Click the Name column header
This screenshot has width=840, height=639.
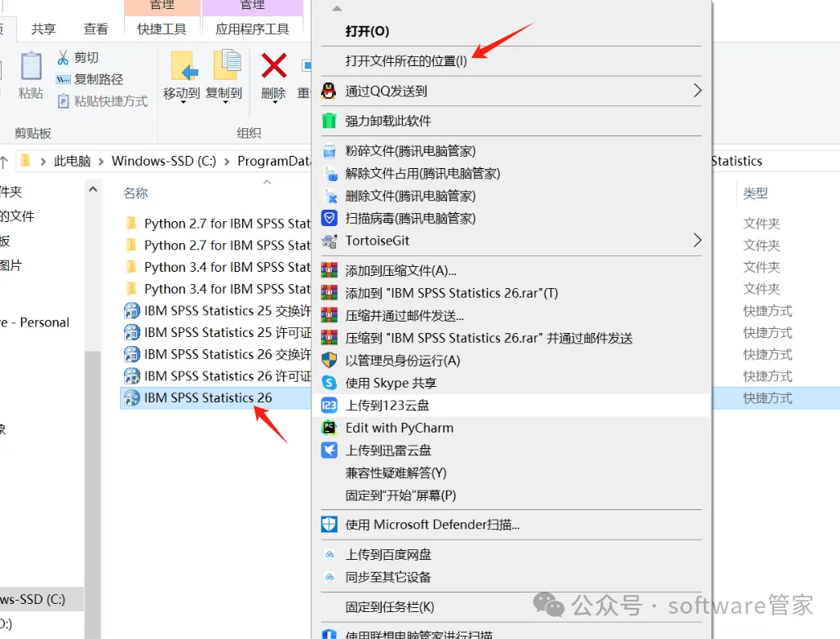135,193
